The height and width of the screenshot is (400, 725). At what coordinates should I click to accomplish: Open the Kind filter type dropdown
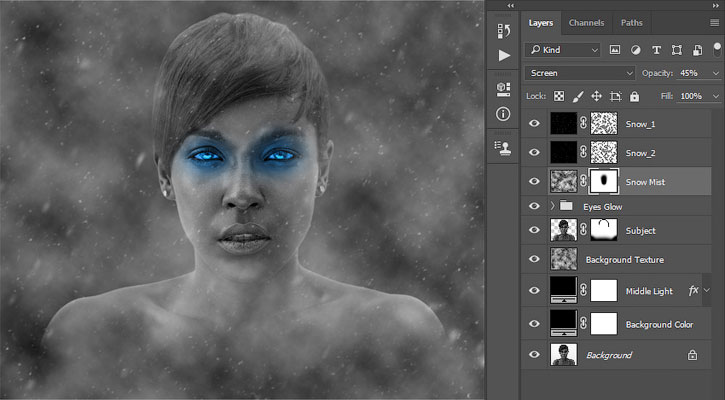click(562, 50)
